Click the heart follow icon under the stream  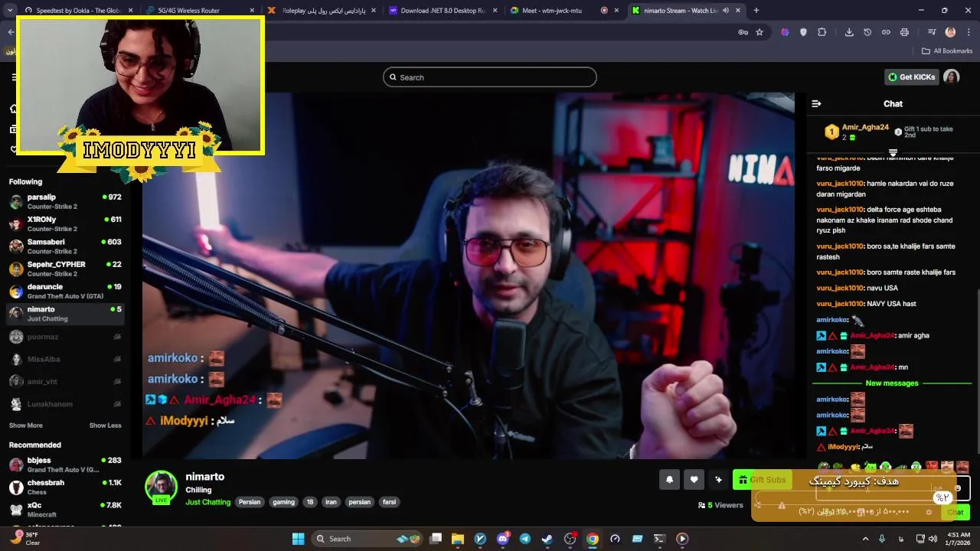tap(694, 480)
